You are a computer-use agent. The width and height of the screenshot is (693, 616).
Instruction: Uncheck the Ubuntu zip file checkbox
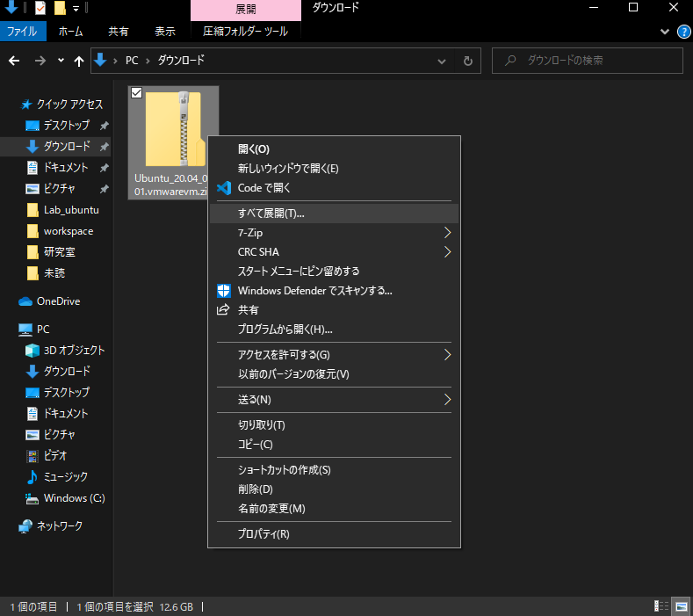136,93
